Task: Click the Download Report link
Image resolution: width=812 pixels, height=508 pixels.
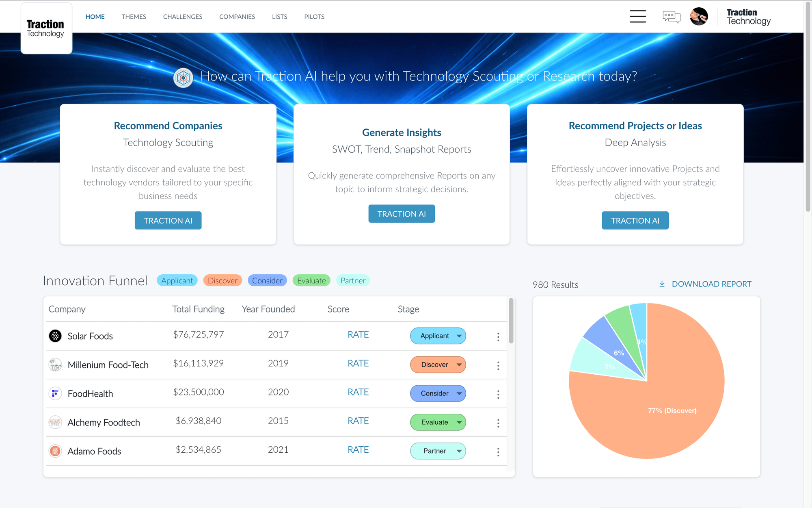Action: click(711, 284)
